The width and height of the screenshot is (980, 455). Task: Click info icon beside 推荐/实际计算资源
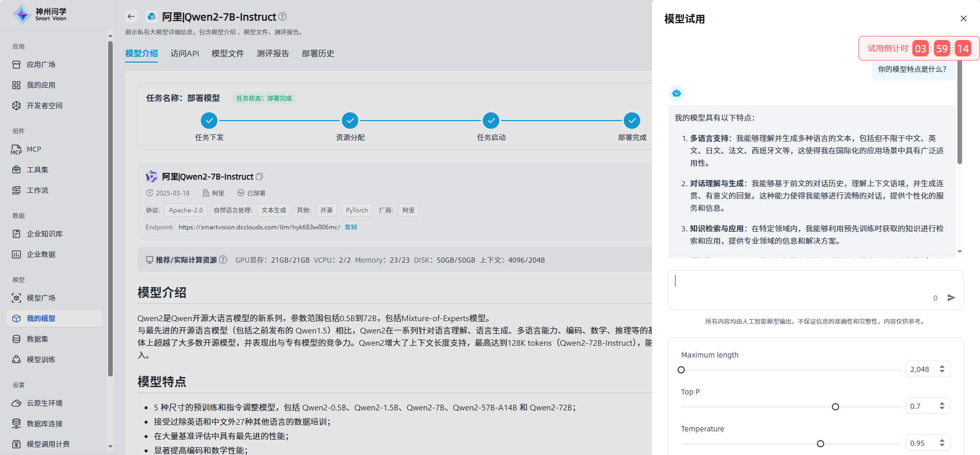point(223,260)
